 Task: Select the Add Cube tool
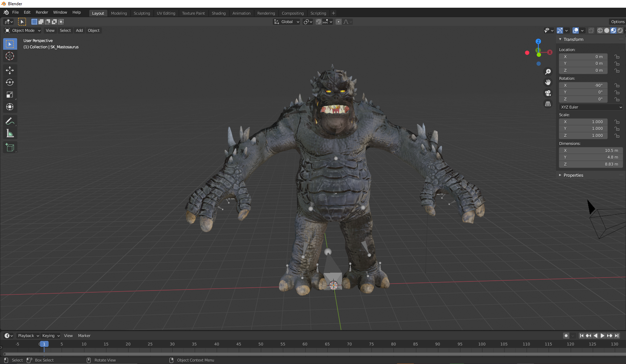[10, 147]
